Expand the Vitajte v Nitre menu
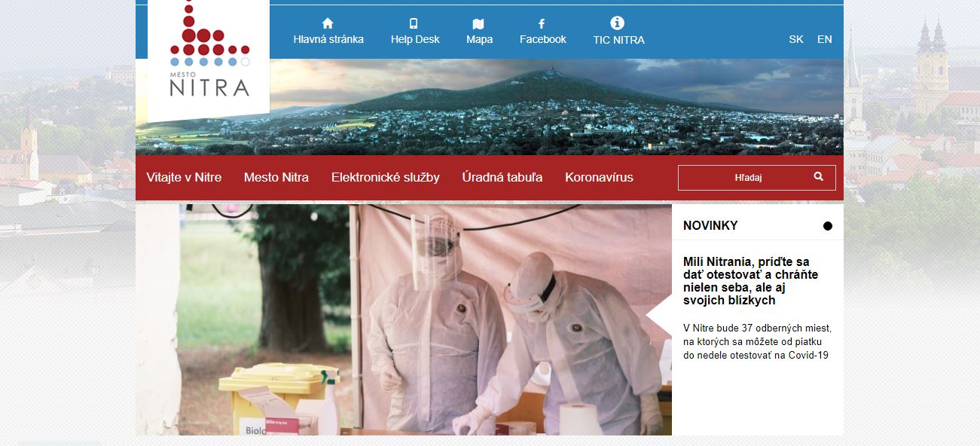 click(x=184, y=178)
